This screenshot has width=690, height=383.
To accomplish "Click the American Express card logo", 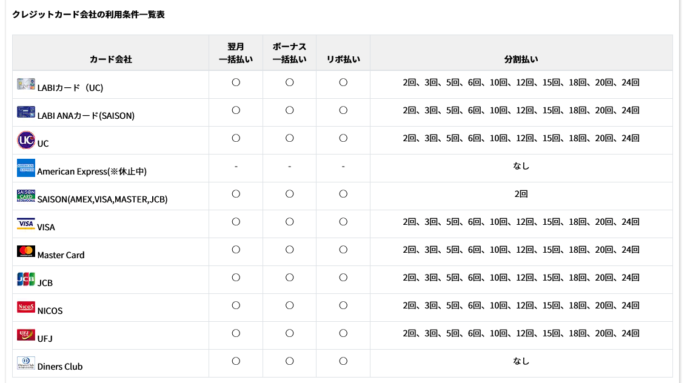I will (x=26, y=168).
